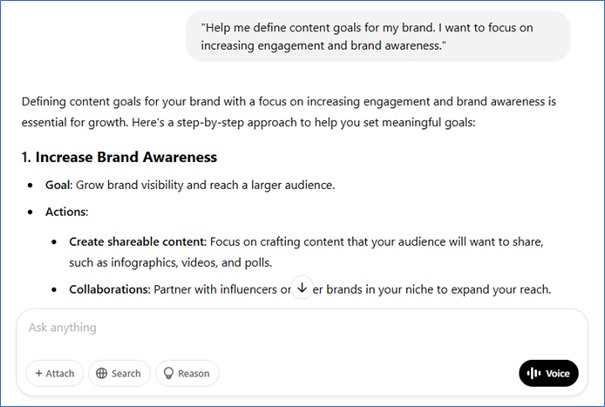Click the bold "Collaborations" text
The height and width of the screenshot is (407, 605).
tap(108, 289)
